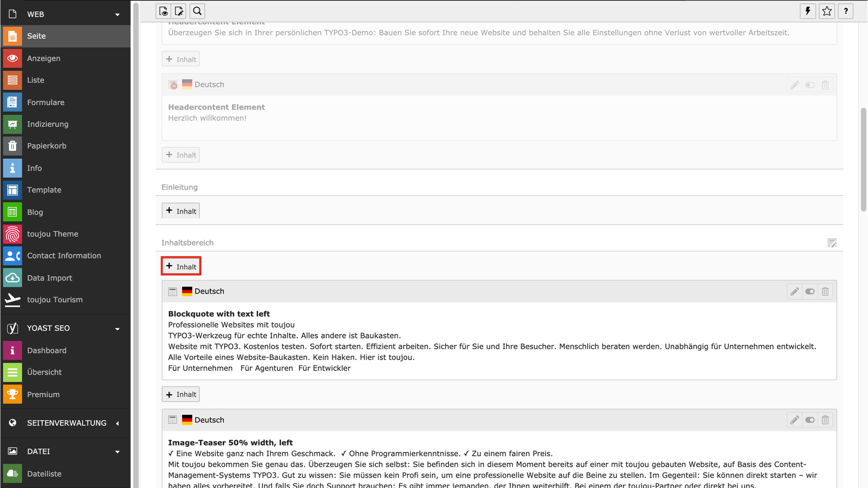
Task: Open the Liste module
Action: click(x=35, y=80)
